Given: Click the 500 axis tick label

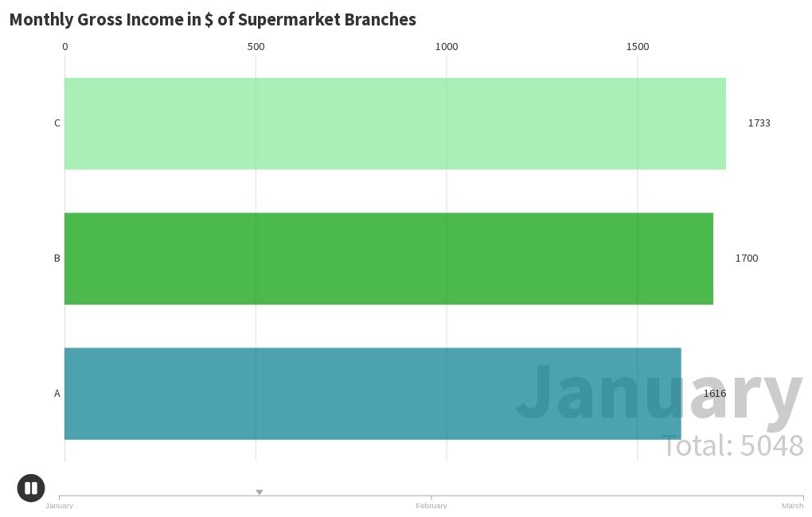Looking at the screenshot, I should pyautogui.click(x=256, y=47).
